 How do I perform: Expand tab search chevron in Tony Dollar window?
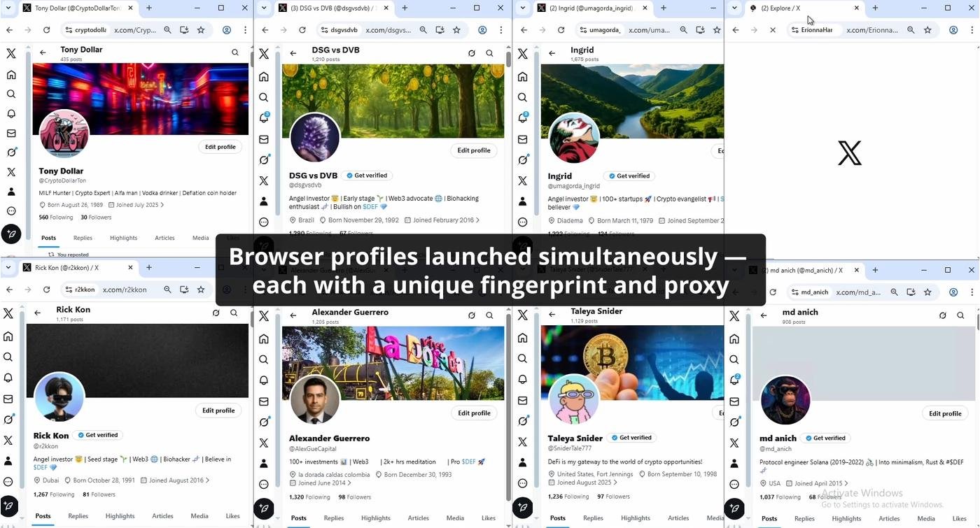8,8
